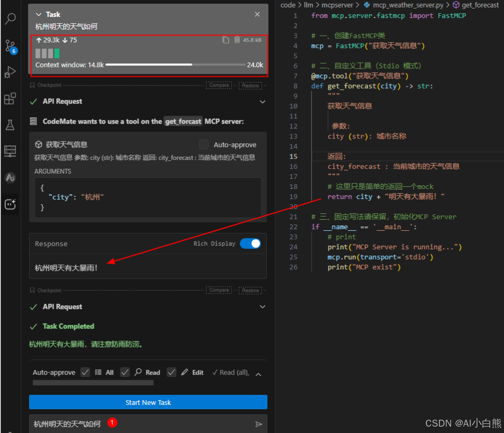The image size is (504, 433).
Task: Click the 29.3k tokens up value
Action: (x=48, y=40)
